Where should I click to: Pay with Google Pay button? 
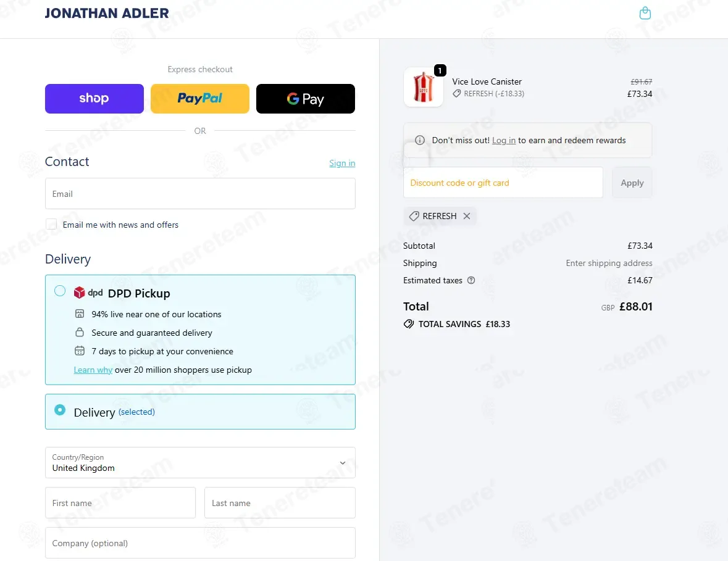[306, 98]
